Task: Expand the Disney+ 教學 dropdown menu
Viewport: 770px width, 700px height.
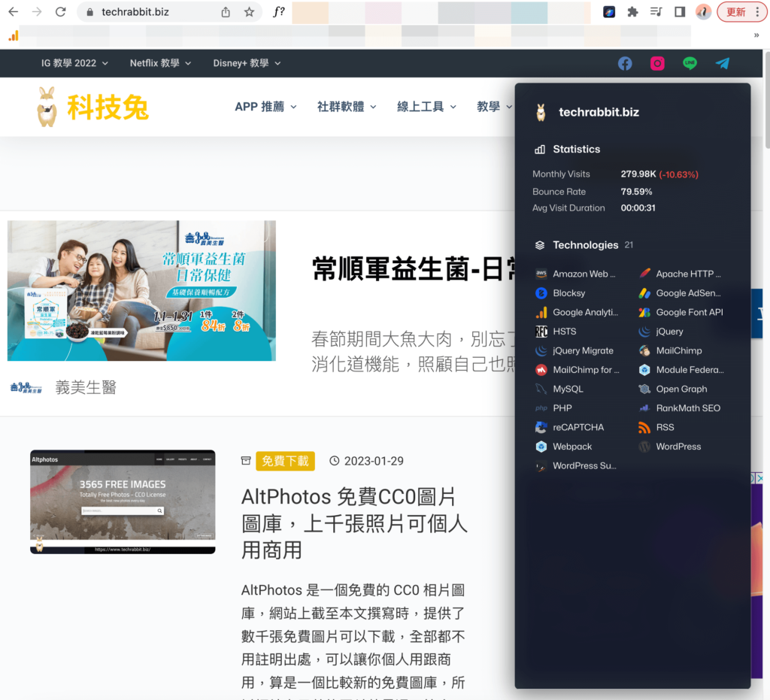Action: [x=247, y=63]
